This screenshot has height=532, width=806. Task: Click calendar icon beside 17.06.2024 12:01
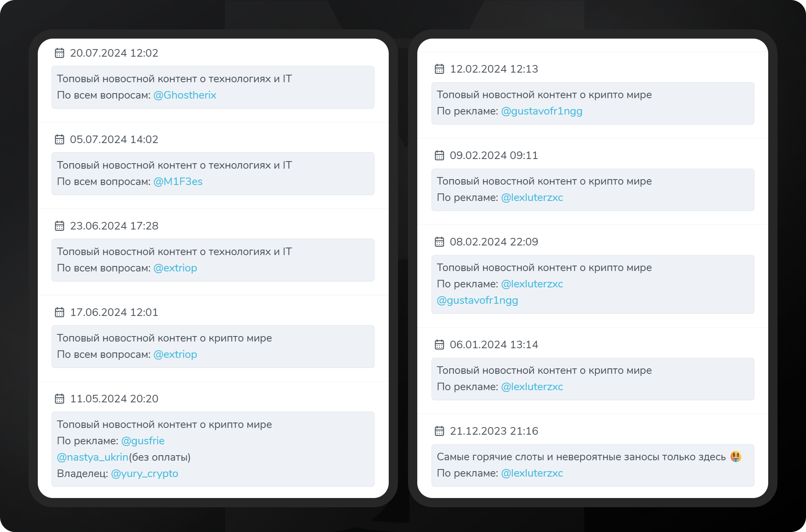pos(60,312)
